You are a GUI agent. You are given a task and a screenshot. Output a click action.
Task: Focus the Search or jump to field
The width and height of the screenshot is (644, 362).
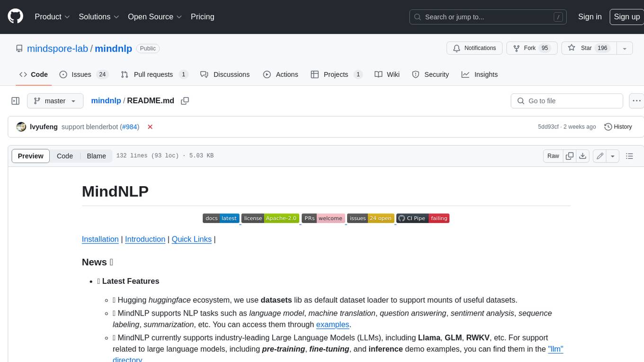tap(488, 17)
